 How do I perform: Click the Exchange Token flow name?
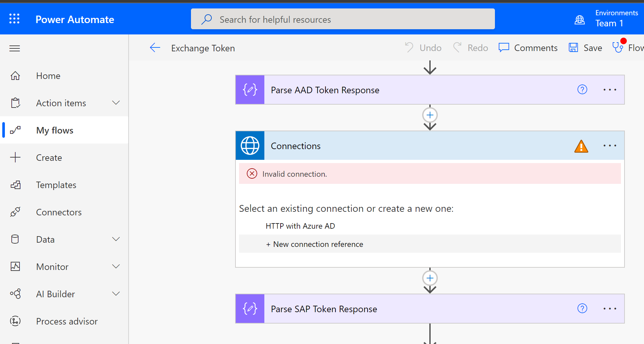(x=203, y=48)
